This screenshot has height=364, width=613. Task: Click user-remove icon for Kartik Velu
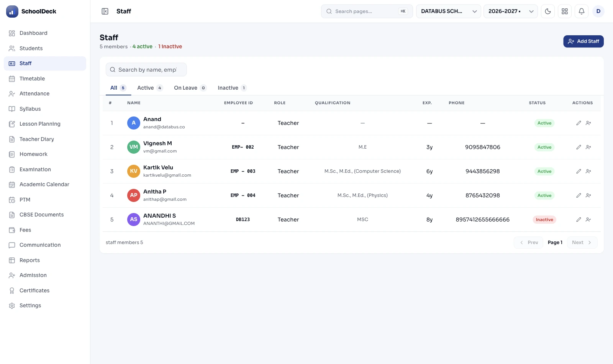pos(588,171)
